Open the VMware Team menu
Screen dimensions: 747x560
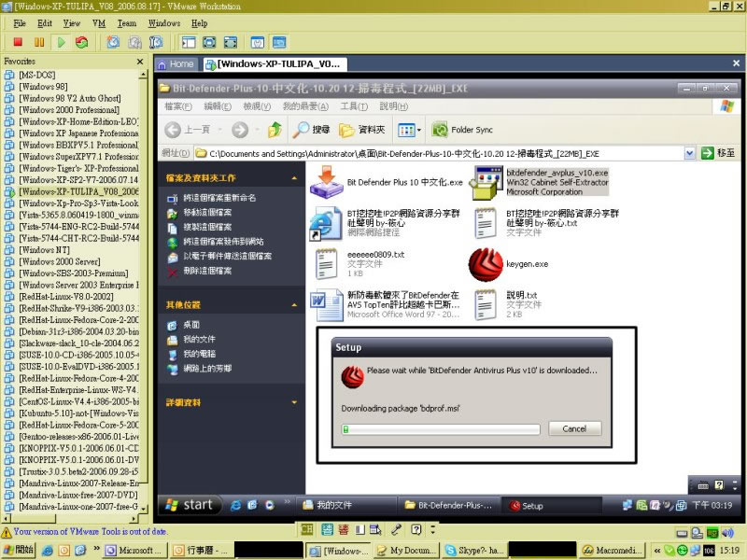click(x=127, y=23)
